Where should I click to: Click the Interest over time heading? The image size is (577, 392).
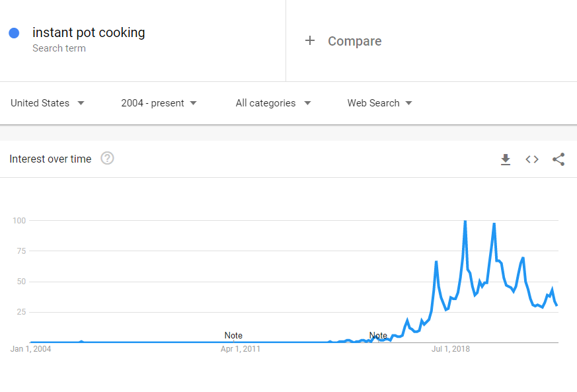tap(50, 159)
